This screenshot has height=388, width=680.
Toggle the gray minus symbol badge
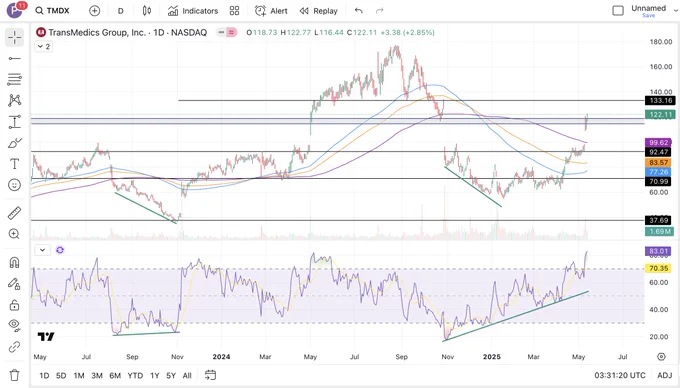(221, 33)
